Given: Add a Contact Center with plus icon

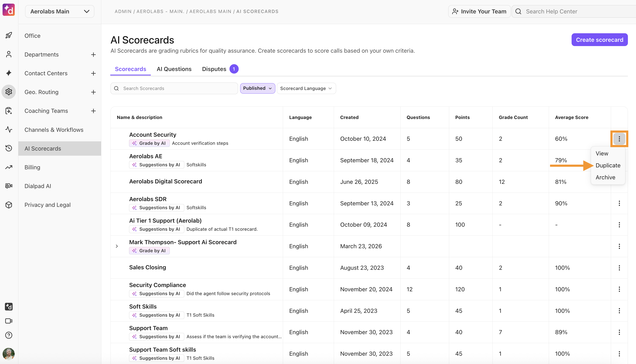Looking at the screenshot, I should 93,73.
